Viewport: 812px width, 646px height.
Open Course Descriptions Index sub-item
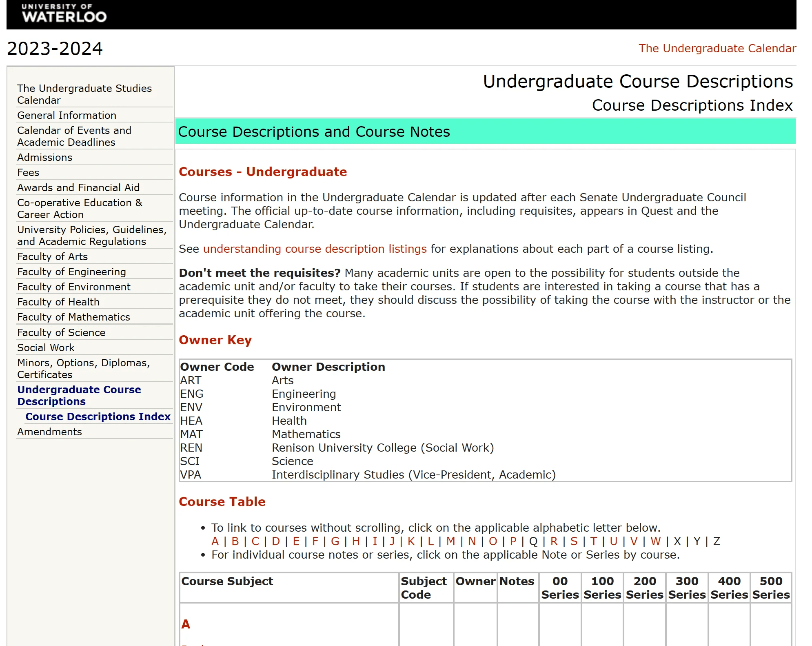click(x=98, y=417)
